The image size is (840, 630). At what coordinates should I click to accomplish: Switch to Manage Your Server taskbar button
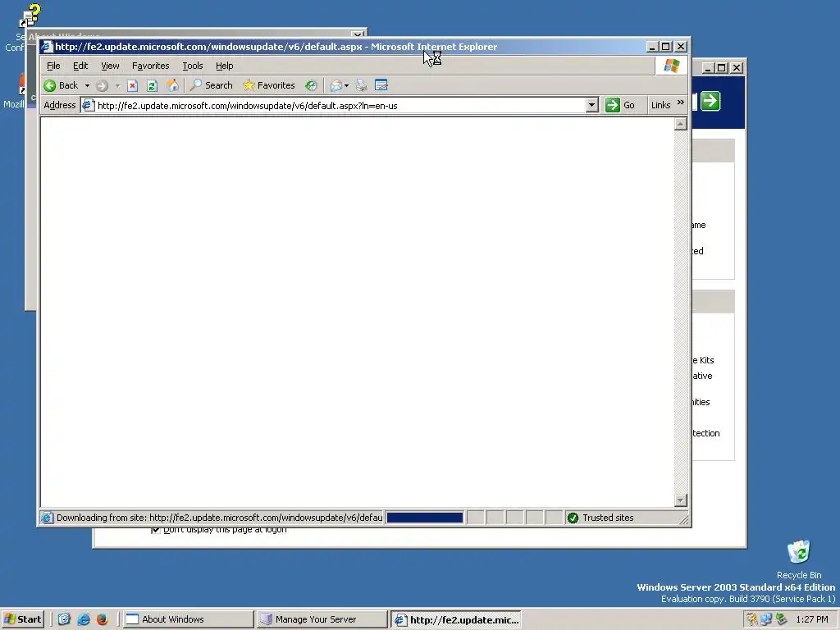click(x=322, y=619)
